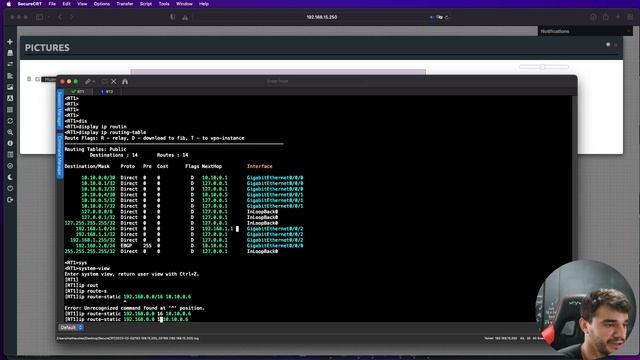Expand the browser sidebar dropdown chevron

(x=48, y=17)
